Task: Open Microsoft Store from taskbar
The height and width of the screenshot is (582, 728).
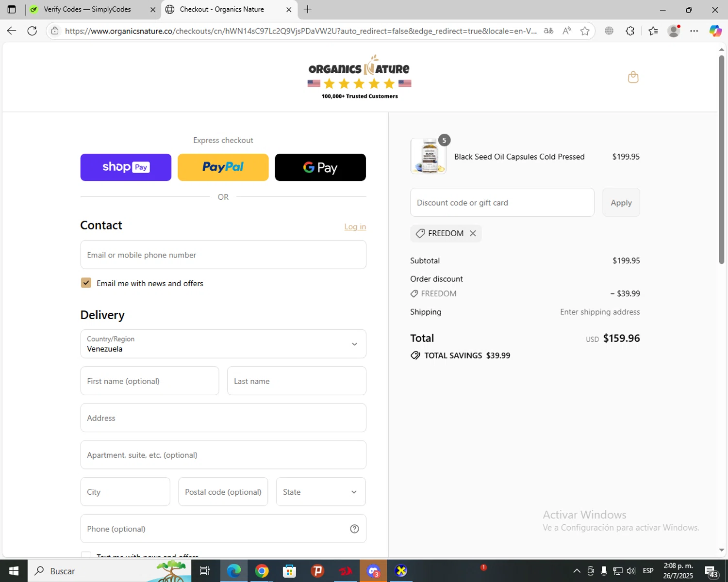Action: click(x=290, y=571)
